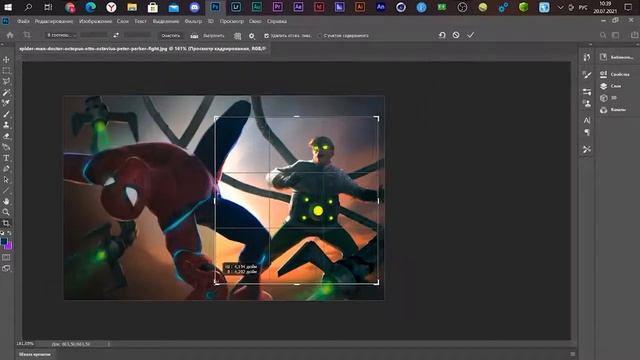The height and width of the screenshot is (360, 640).
Task: Click the crop height input field
Action: pyautogui.click(x=138, y=35)
